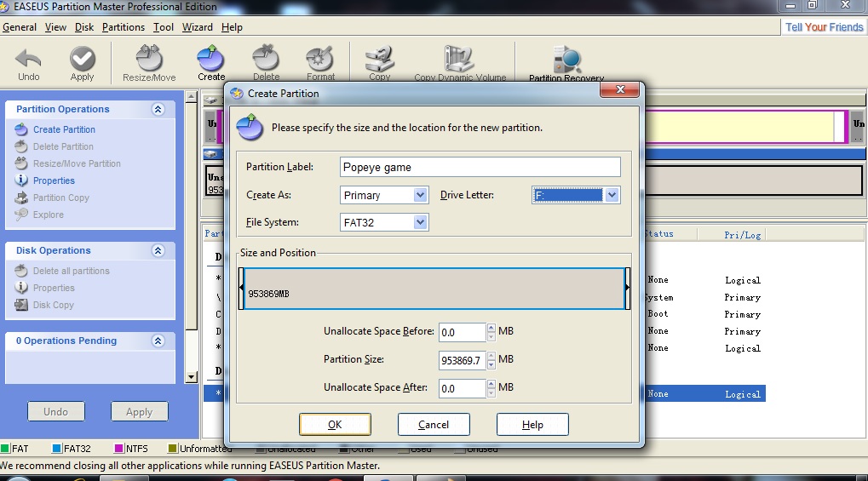
Task: Open the Partitions menu
Action: (x=124, y=27)
